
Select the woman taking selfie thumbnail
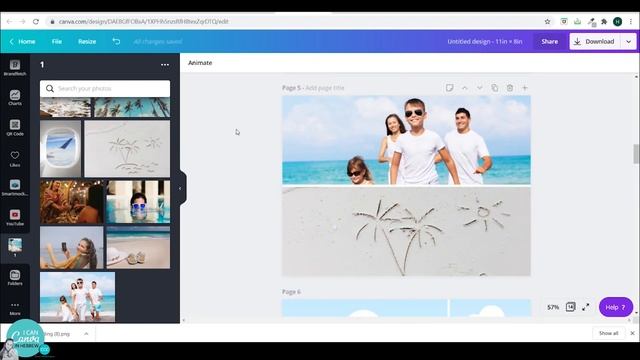[x=71, y=248]
